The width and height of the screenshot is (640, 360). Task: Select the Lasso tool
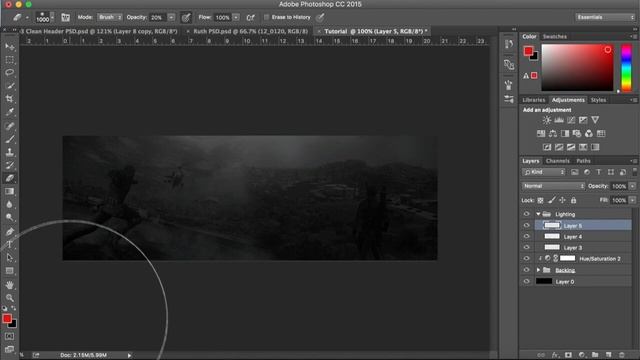(x=9, y=73)
